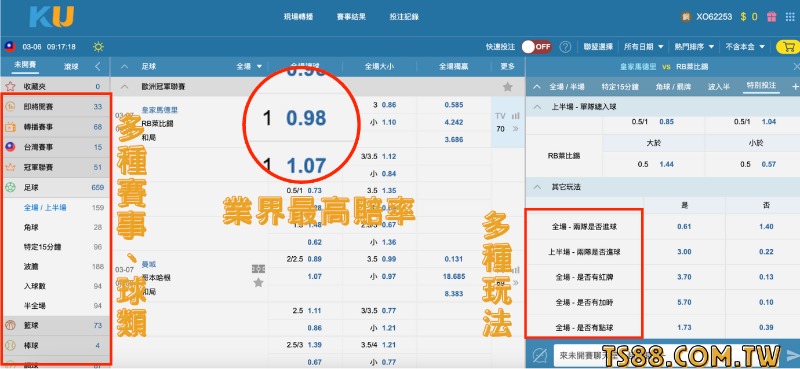Click the stats bar icon beside TV
Viewport: 800px width, 369px height.
[x=516, y=116]
